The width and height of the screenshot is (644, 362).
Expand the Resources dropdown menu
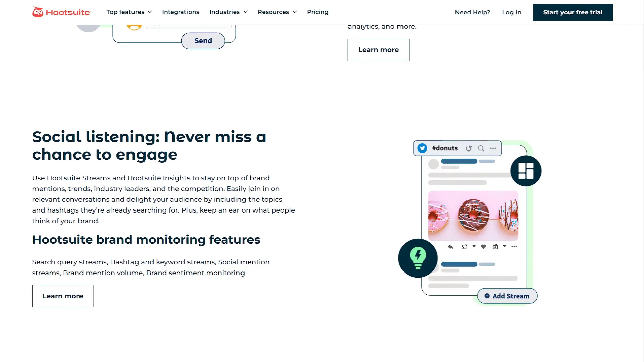pyautogui.click(x=277, y=12)
